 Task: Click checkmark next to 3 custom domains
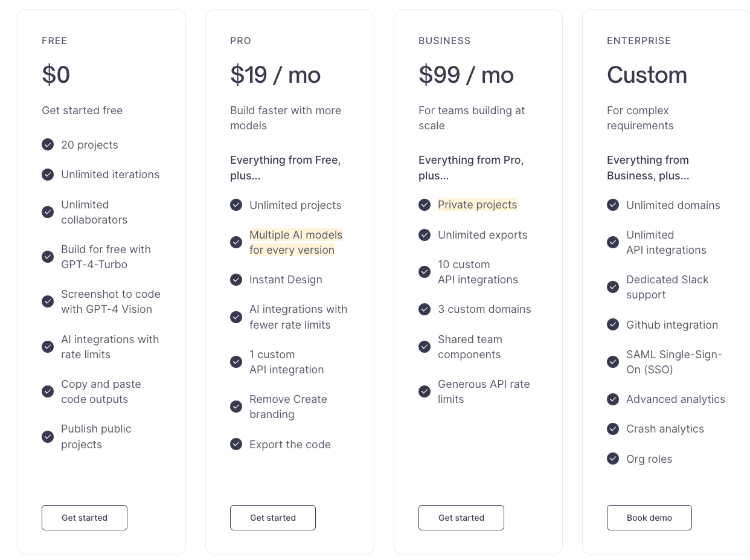click(425, 309)
